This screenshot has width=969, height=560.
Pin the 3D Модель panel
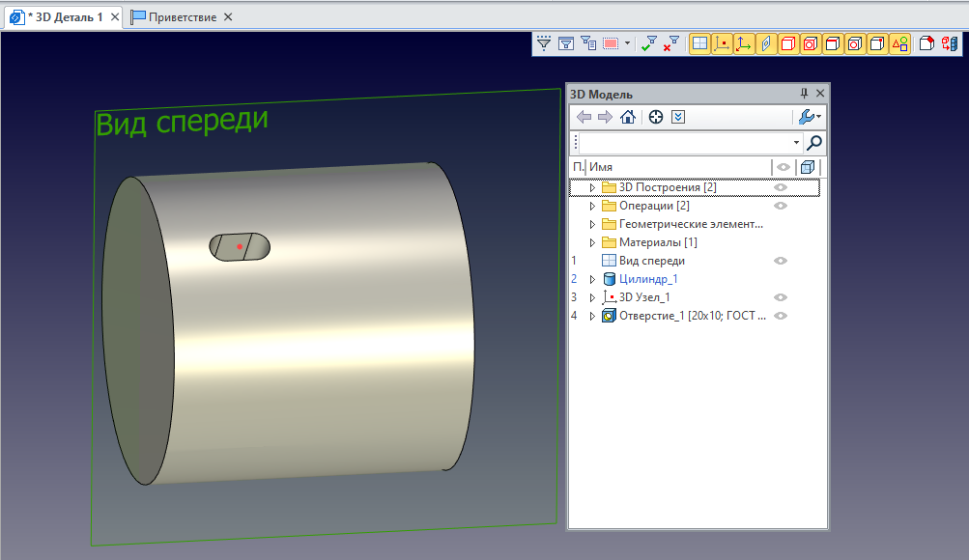[x=804, y=94]
